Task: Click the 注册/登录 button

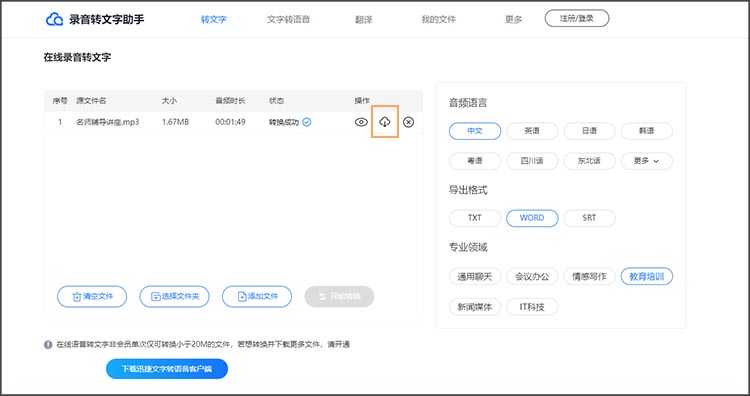Action: pos(577,18)
